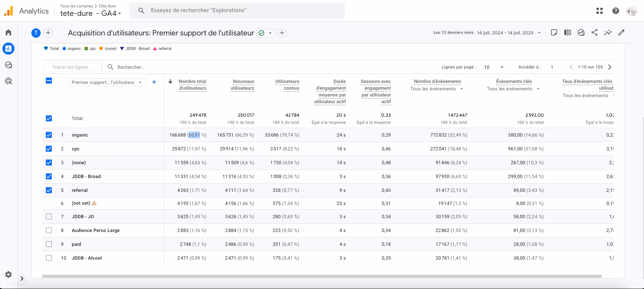644x289 pixels.
Task: Click the "T" all users segment chip
Action: coord(36,33)
